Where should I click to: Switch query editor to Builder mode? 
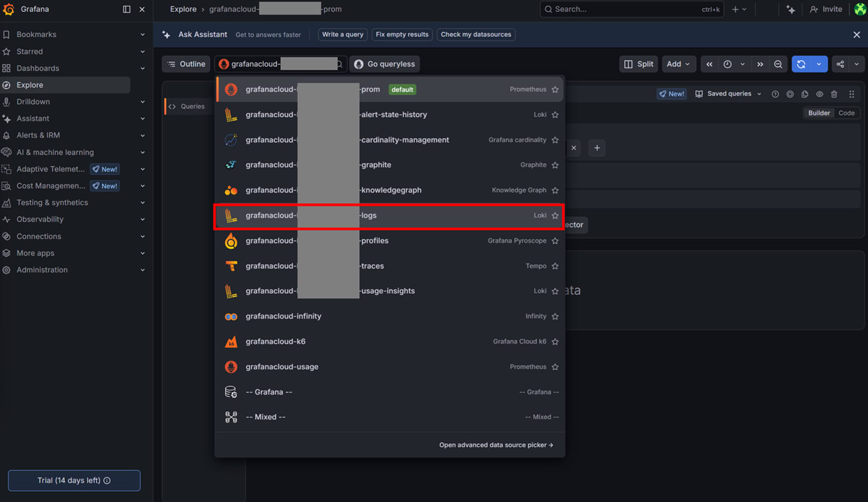point(819,113)
